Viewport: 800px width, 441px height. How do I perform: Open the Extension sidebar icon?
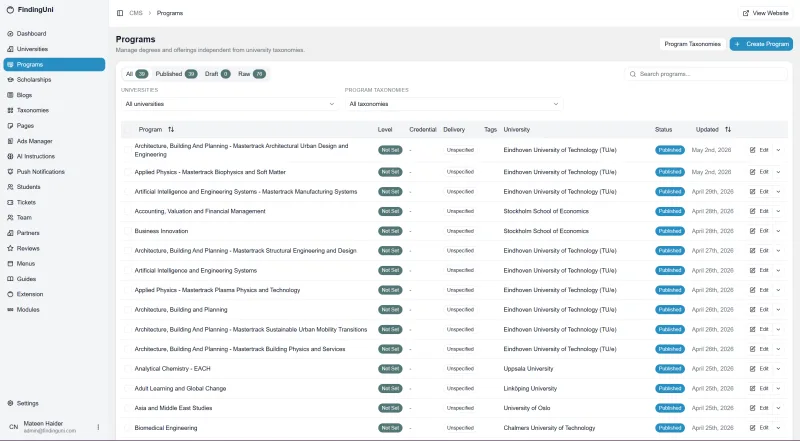[x=10, y=294]
